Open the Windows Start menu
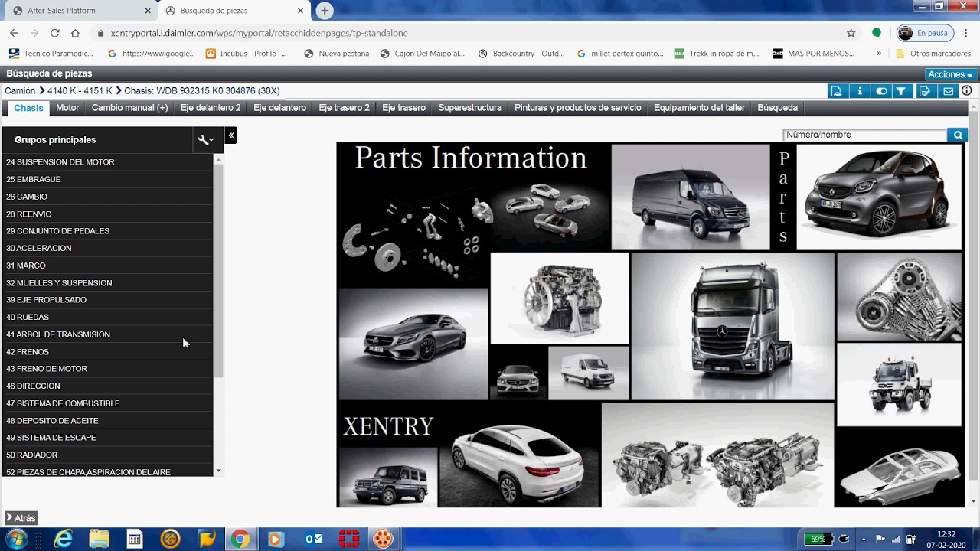 pyautogui.click(x=15, y=540)
